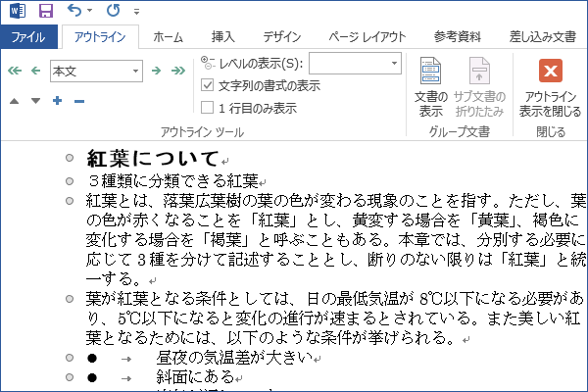
Task: Switch to the アウトライン tab
Action: pos(100,37)
